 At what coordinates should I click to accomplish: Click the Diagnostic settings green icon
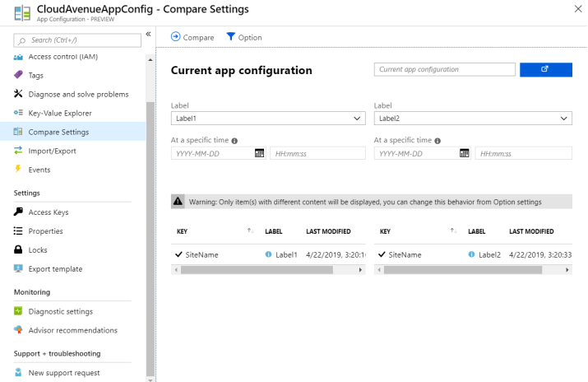click(x=18, y=310)
